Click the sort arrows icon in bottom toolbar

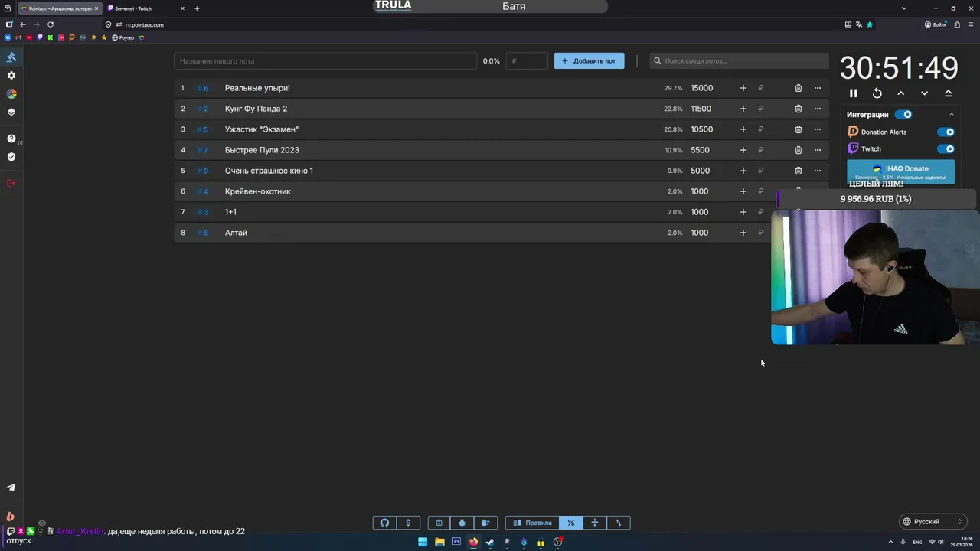point(619,523)
